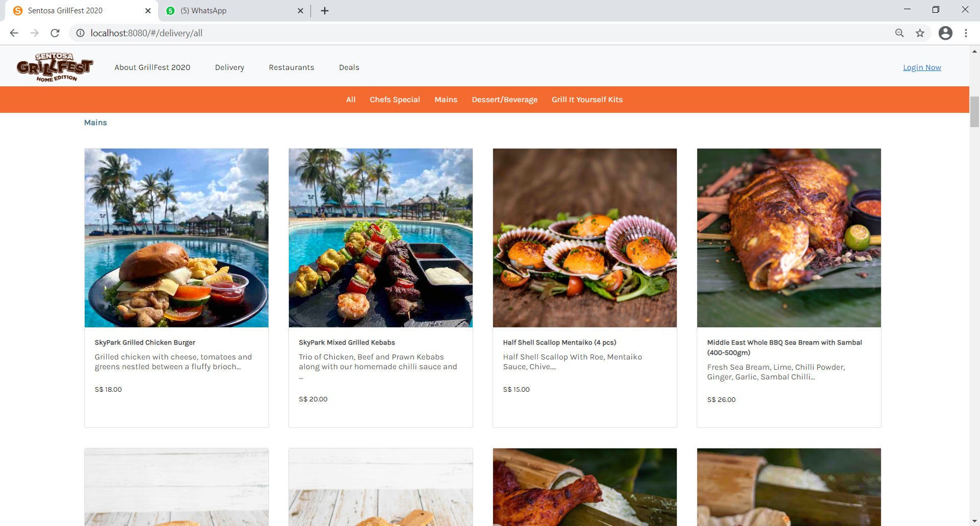Click the Login Now link

point(922,67)
